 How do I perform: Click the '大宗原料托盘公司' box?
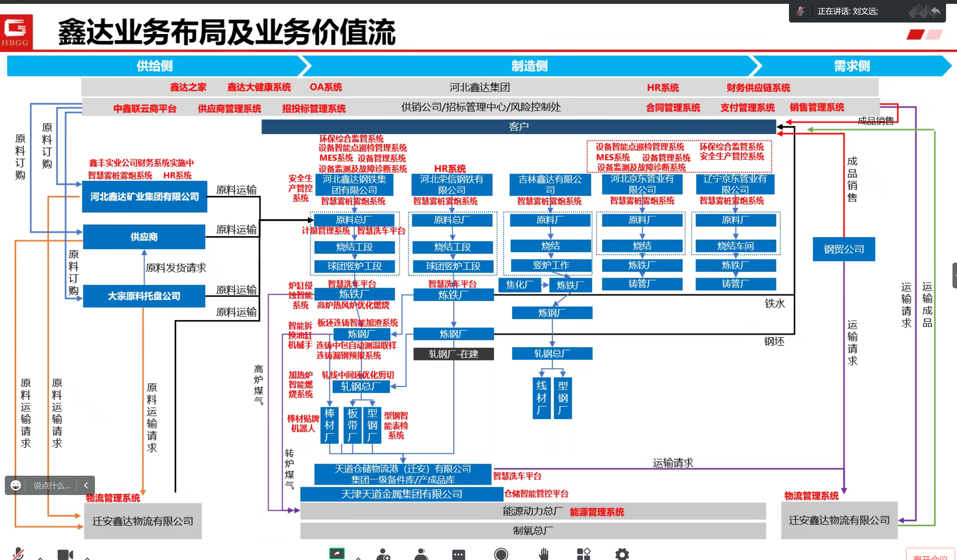point(144,296)
